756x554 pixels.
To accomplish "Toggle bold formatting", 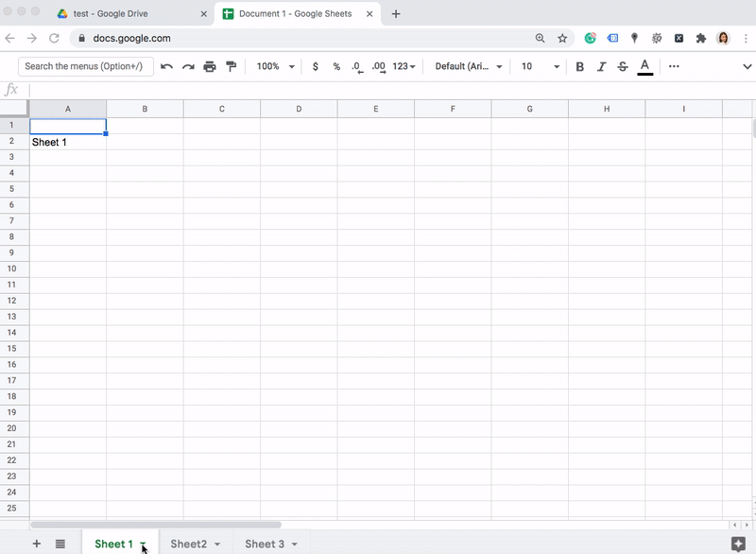I will pos(579,66).
